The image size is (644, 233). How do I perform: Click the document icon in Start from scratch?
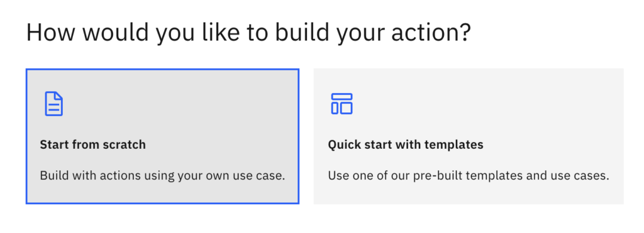pyautogui.click(x=54, y=104)
